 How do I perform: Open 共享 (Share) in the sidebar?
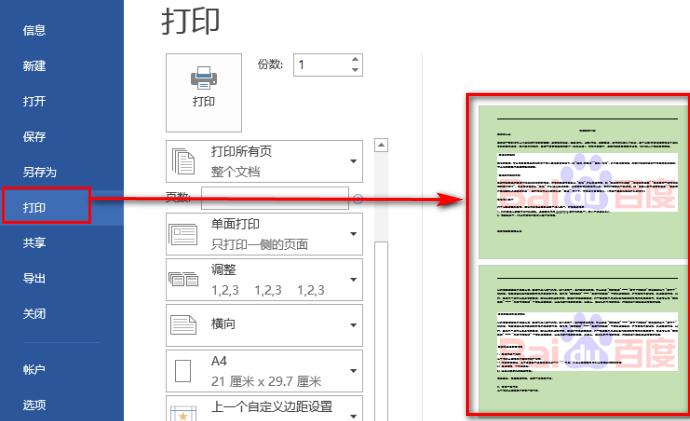coord(34,243)
